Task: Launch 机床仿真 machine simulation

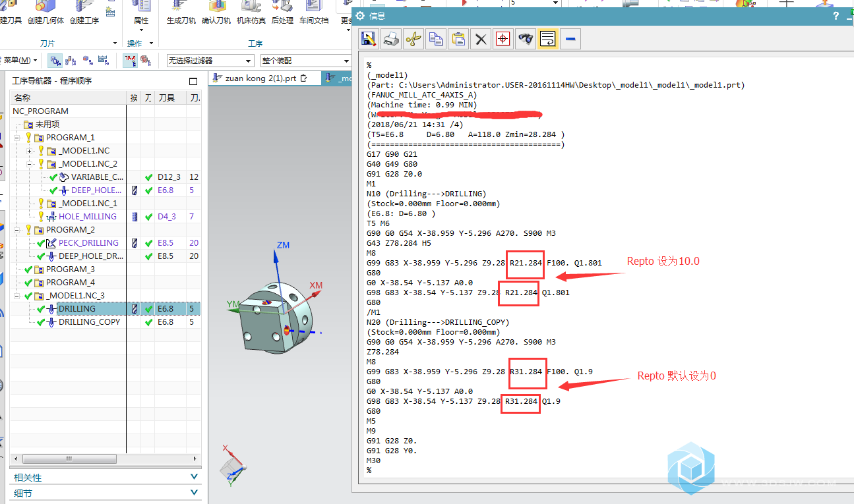Action: click(251, 13)
